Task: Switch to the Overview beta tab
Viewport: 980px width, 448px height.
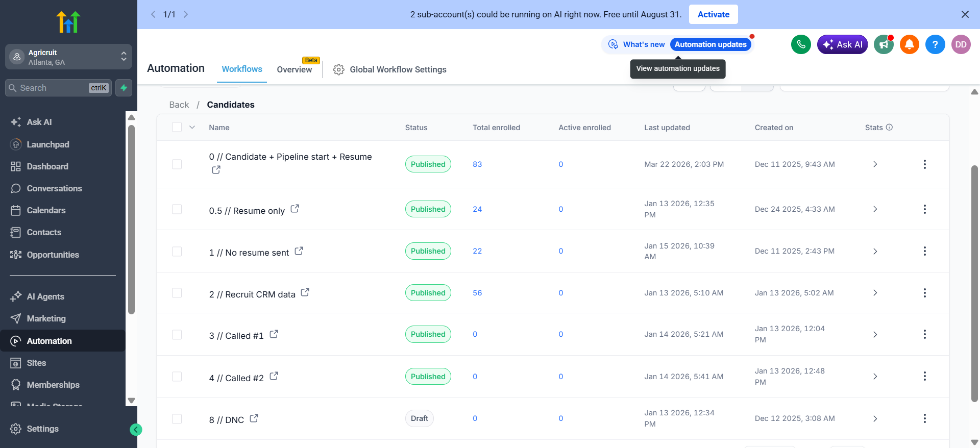Action: [x=295, y=69]
